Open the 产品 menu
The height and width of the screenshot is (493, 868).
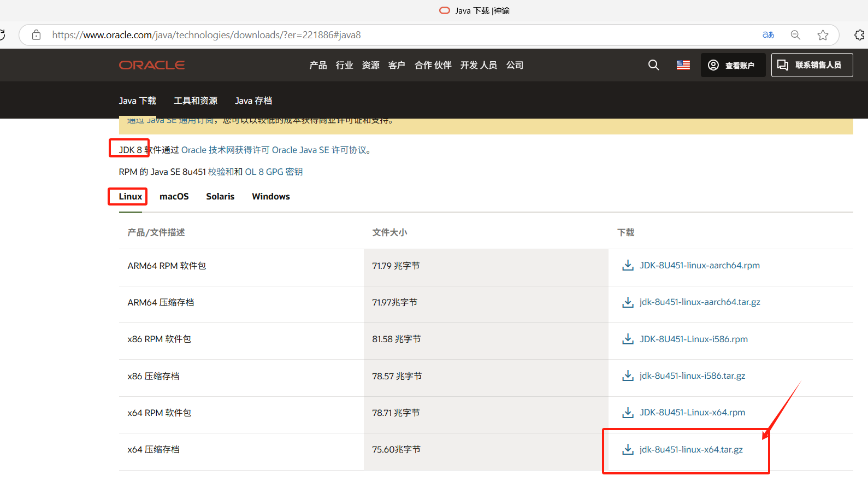tap(318, 65)
